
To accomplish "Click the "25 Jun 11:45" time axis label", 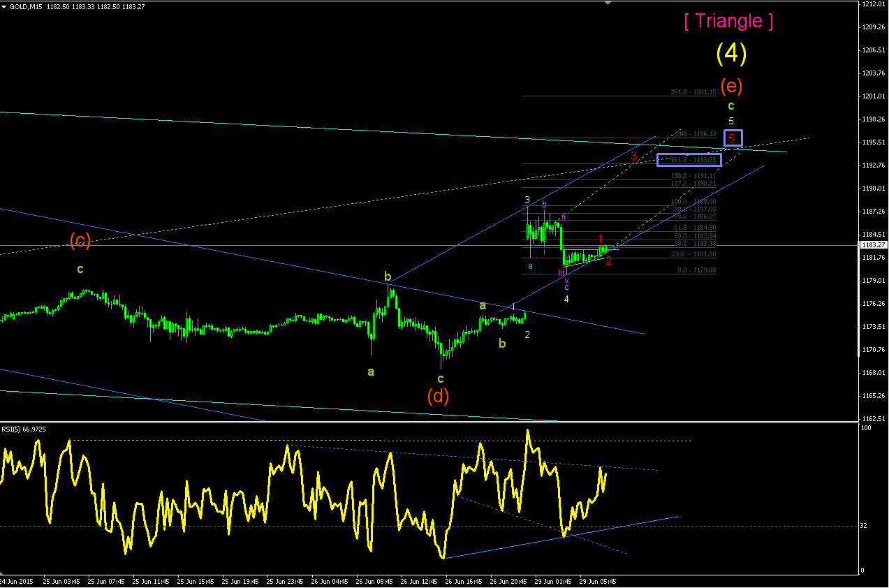I will 151,581.
